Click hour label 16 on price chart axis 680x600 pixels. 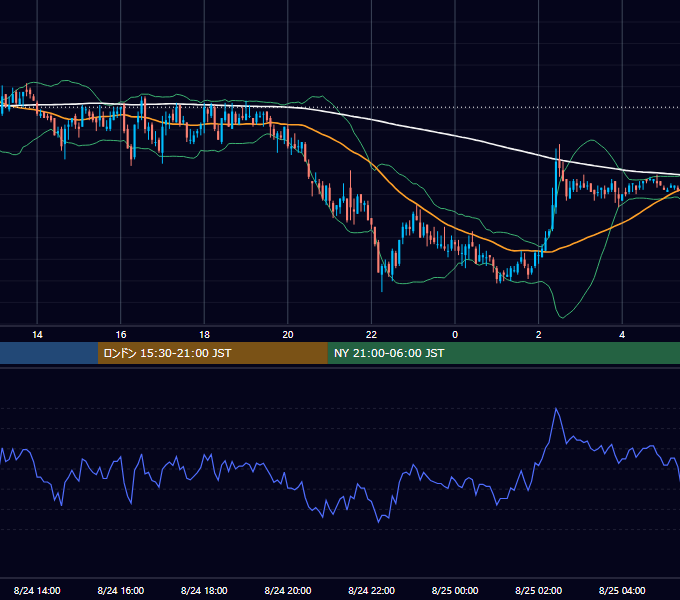click(x=121, y=335)
